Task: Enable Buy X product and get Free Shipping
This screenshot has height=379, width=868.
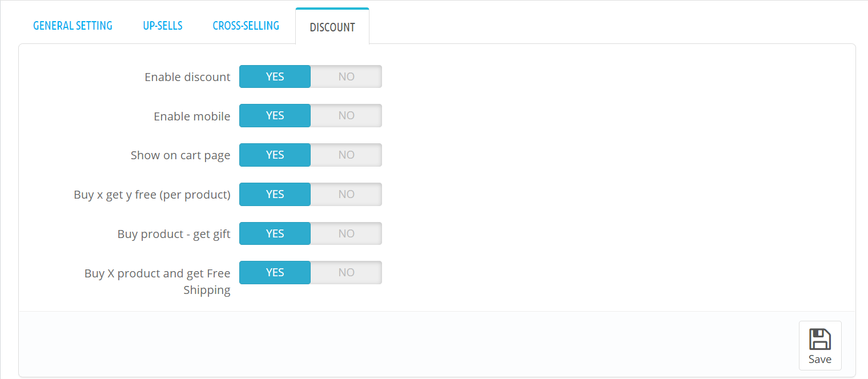Action: [275, 272]
